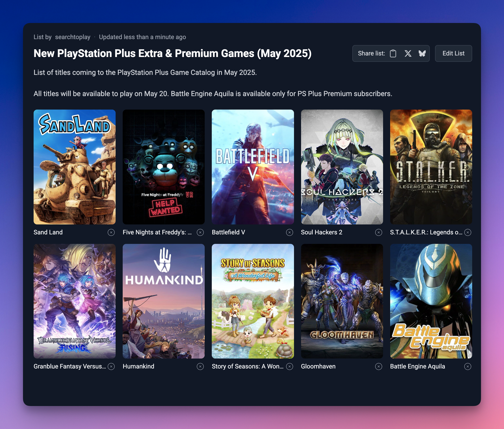This screenshot has width=504, height=429.
Task: Remove Granblue Fantasy Versus: Rising
Action: coord(111,366)
